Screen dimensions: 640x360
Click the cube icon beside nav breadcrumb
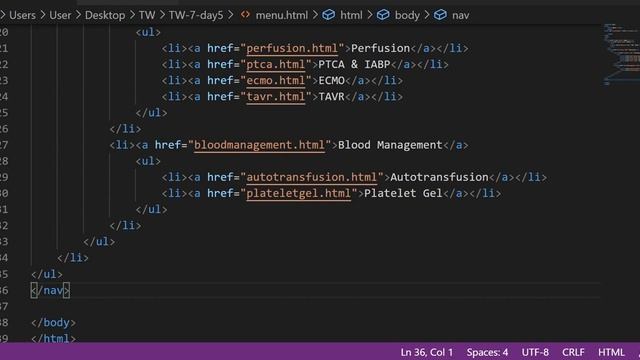pos(440,15)
